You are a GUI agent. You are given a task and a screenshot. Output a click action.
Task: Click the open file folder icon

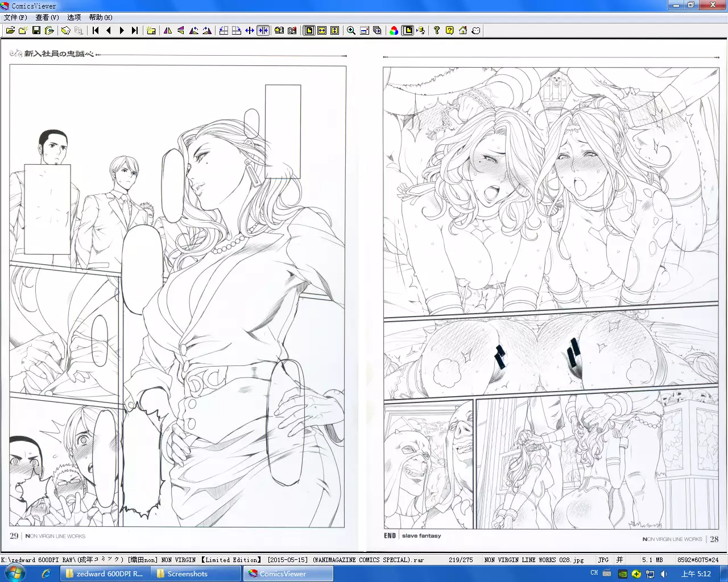point(10,31)
